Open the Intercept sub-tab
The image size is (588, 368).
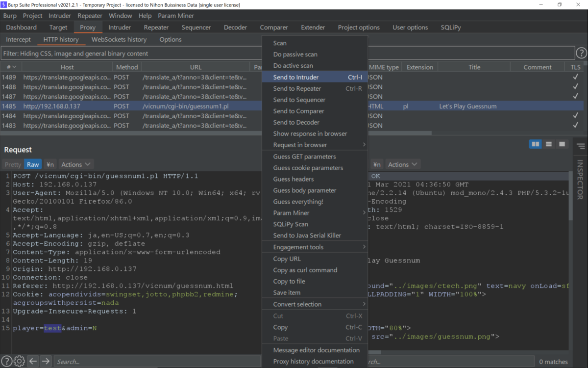(18, 39)
